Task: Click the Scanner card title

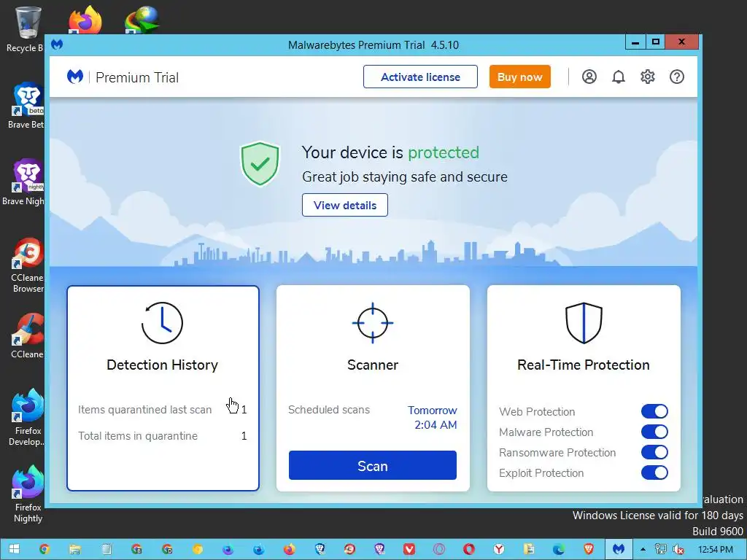Action: pos(373,365)
